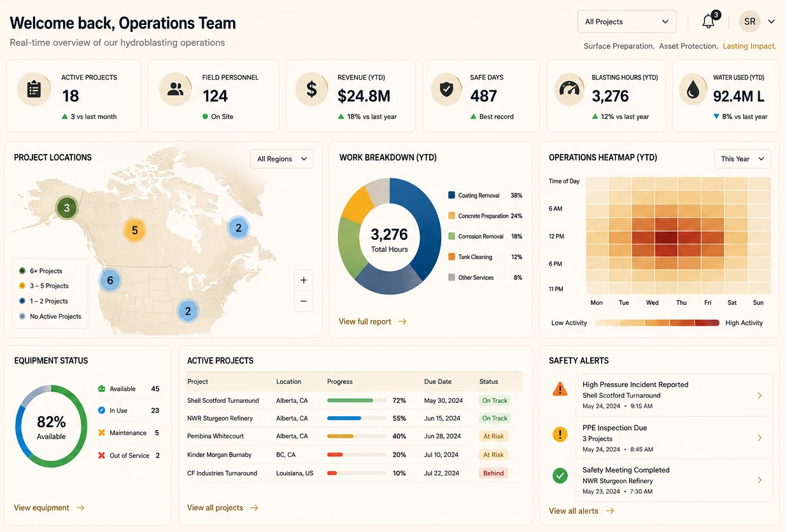Click the Safe Days shield icon
785x532 pixels.
pyautogui.click(x=447, y=89)
